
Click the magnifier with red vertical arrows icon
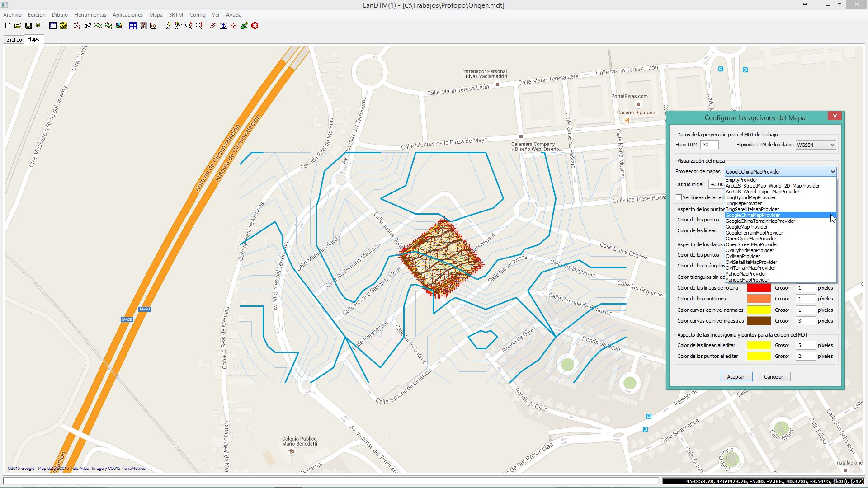199,26
